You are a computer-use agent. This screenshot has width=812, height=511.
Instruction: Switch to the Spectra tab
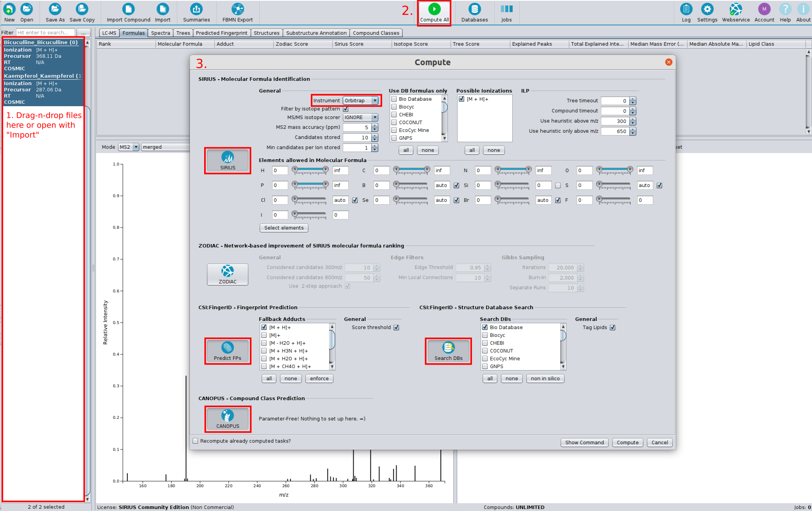coord(160,33)
